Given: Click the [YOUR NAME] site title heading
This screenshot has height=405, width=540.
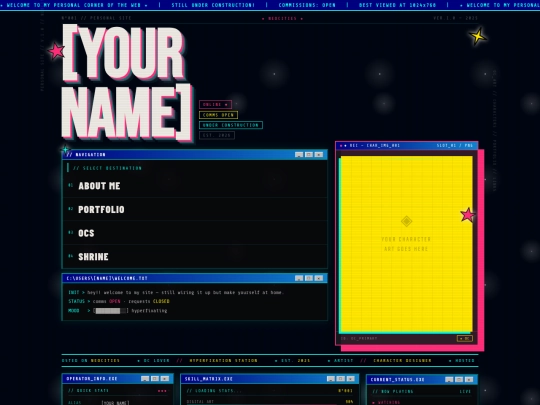Looking at the screenshot, I should pos(127,83).
